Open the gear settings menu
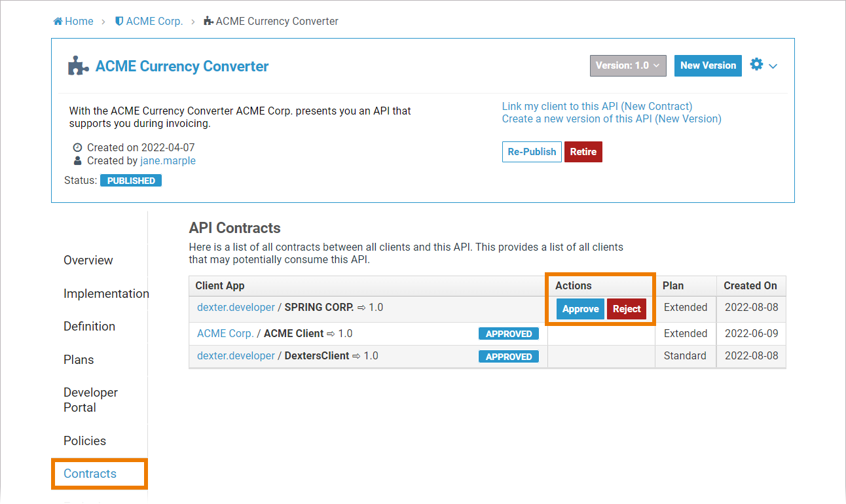This screenshot has height=504, width=846. [x=756, y=64]
